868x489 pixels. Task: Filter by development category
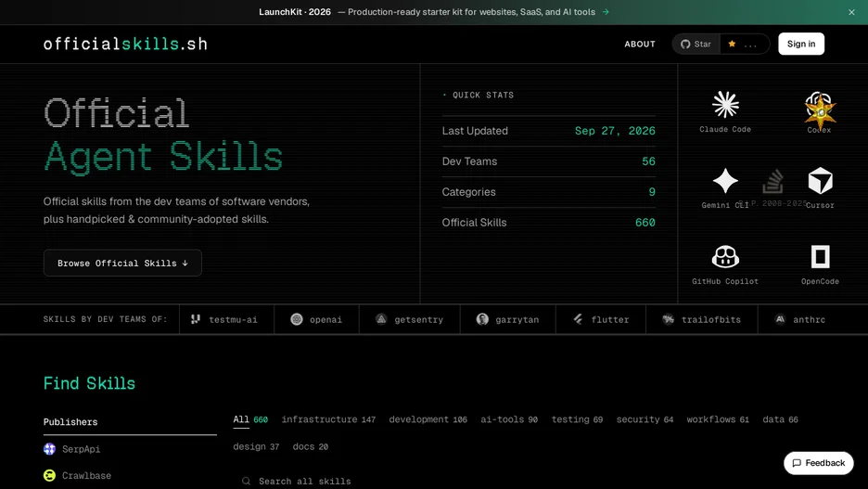point(428,419)
